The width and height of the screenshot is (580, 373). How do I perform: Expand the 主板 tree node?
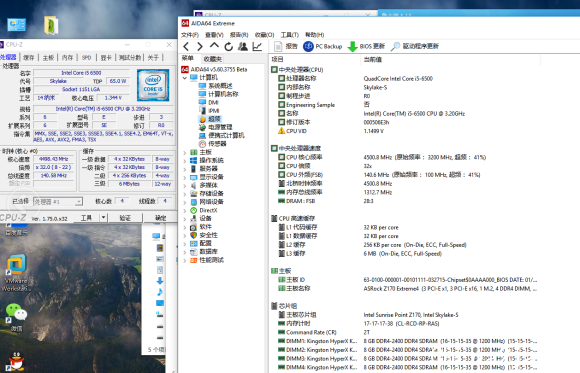tap(185, 152)
